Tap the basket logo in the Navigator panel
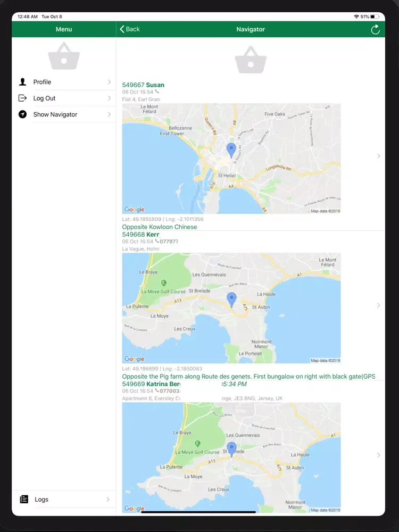This screenshot has height=532, width=399. tap(251, 60)
